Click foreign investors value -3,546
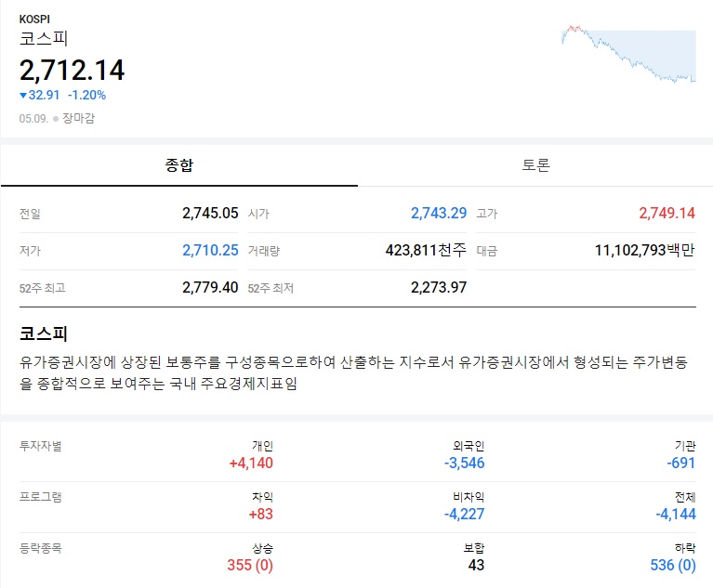Image resolution: width=713 pixels, height=588 pixels. [x=464, y=463]
